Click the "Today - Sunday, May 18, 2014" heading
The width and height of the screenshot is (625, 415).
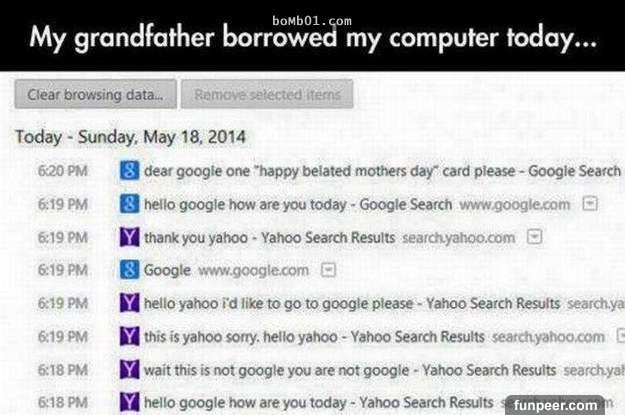132,136
